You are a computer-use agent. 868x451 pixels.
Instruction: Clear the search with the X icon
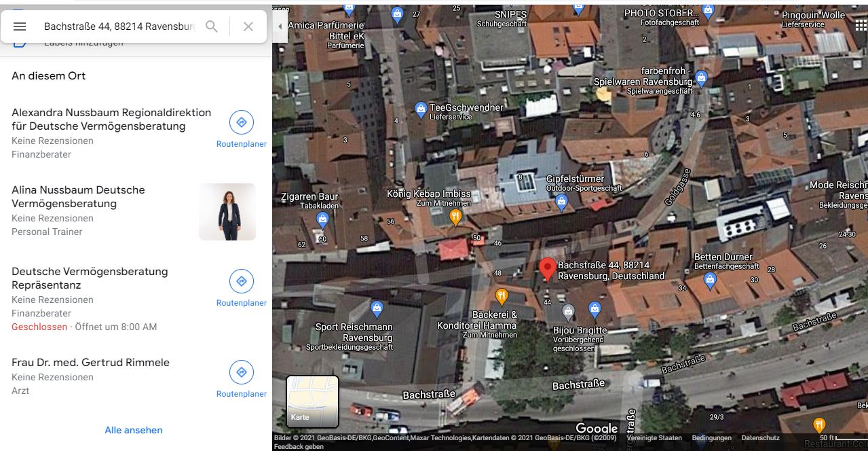point(248,26)
